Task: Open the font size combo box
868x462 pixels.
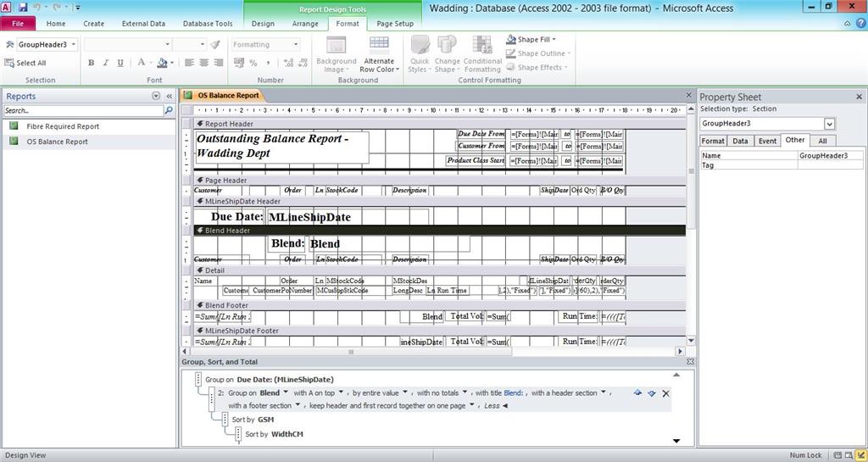Action: pyautogui.click(x=189, y=45)
